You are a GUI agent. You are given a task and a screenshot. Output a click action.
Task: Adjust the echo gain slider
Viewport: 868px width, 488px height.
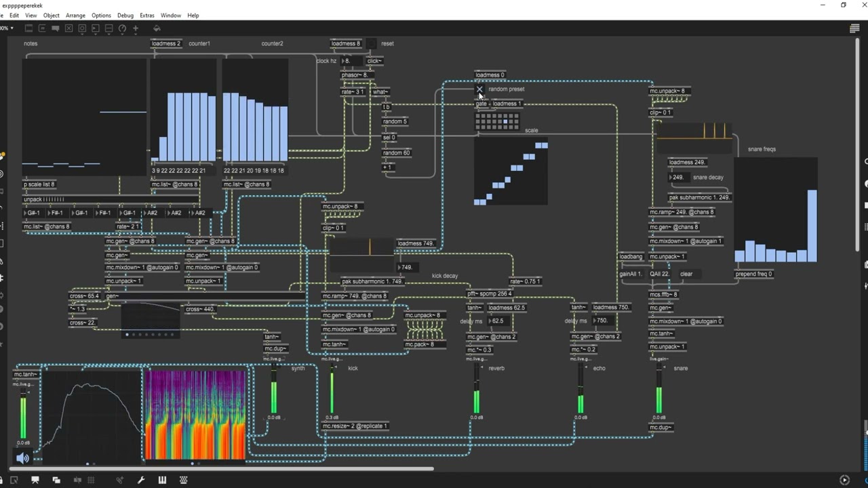tap(580, 388)
